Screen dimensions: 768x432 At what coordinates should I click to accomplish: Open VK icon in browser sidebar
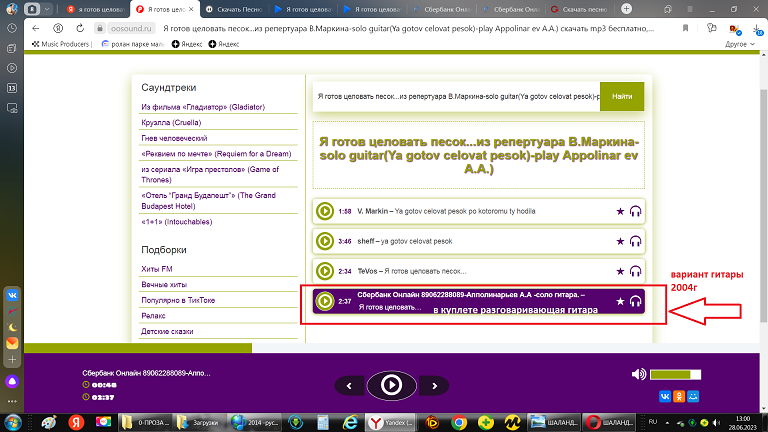(12, 295)
